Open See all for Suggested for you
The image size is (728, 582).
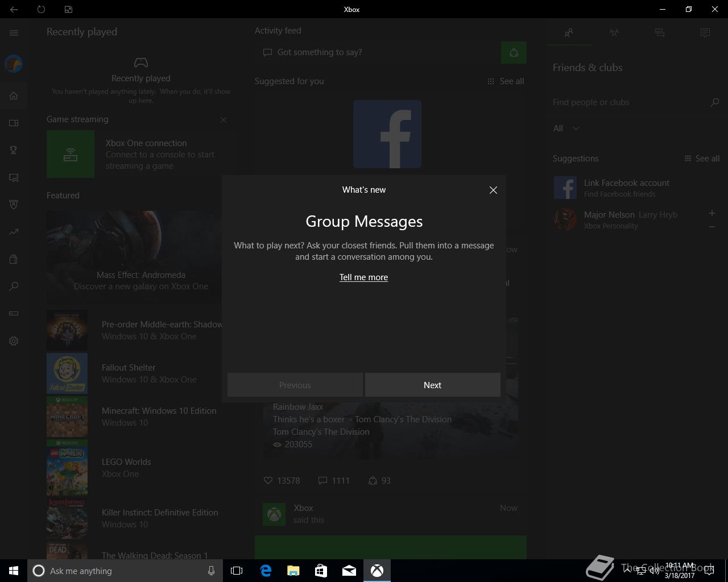click(x=506, y=81)
